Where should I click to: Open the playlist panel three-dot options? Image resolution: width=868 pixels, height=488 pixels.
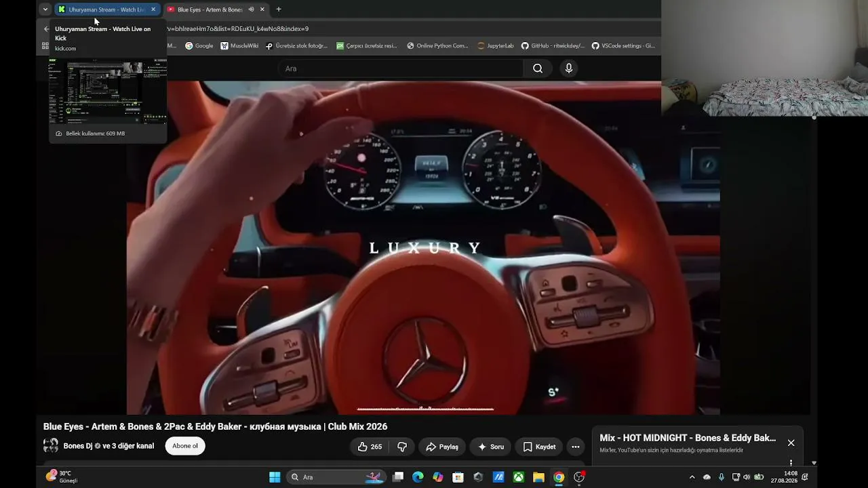(791, 463)
